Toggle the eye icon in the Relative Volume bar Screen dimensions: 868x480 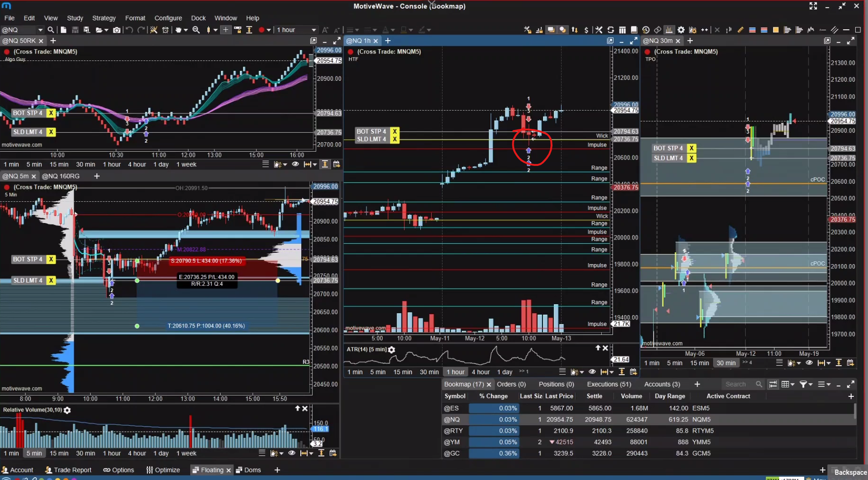coord(292,453)
